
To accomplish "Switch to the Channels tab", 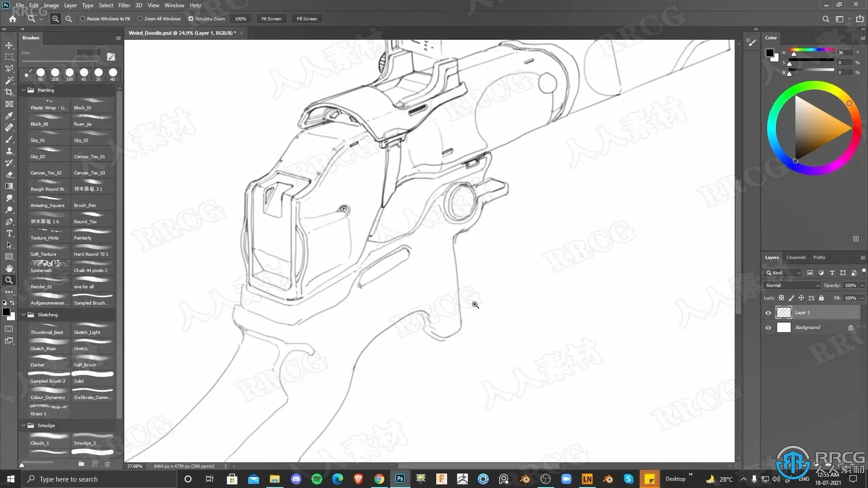I will [796, 258].
